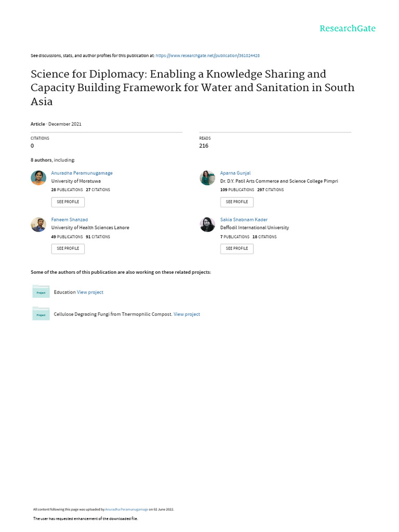Open View project link for Education

click(90, 292)
